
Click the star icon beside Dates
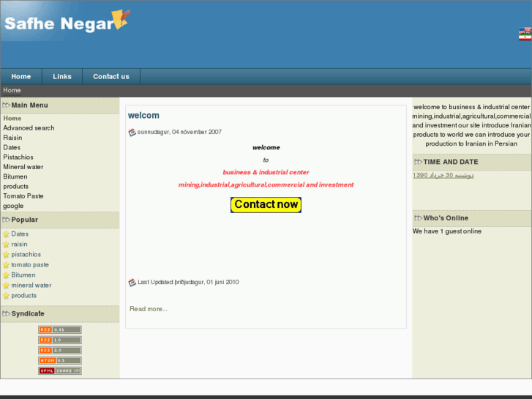(x=6, y=234)
